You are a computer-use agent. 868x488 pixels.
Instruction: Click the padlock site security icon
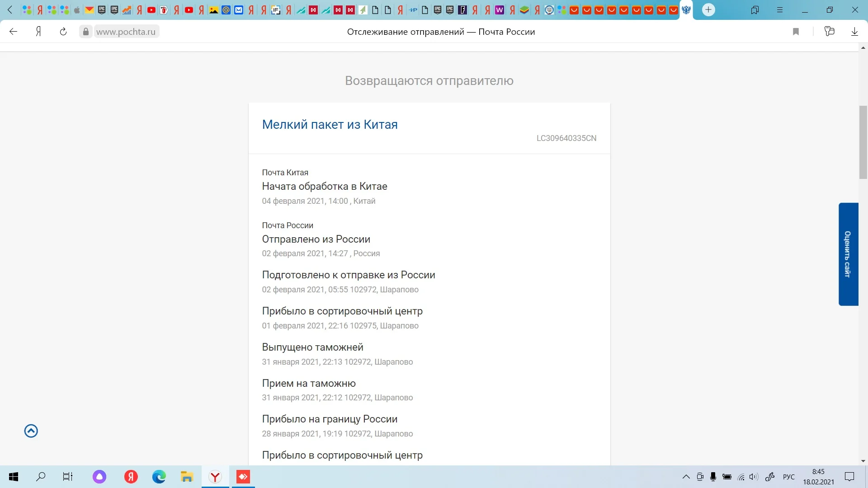(86, 32)
